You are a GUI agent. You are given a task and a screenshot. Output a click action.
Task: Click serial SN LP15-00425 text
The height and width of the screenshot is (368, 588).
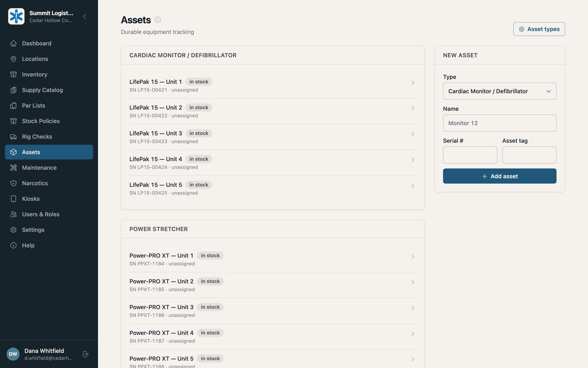(x=148, y=193)
